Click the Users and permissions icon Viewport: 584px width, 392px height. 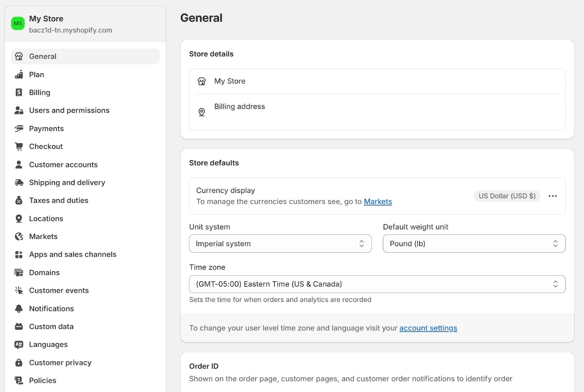click(19, 110)
